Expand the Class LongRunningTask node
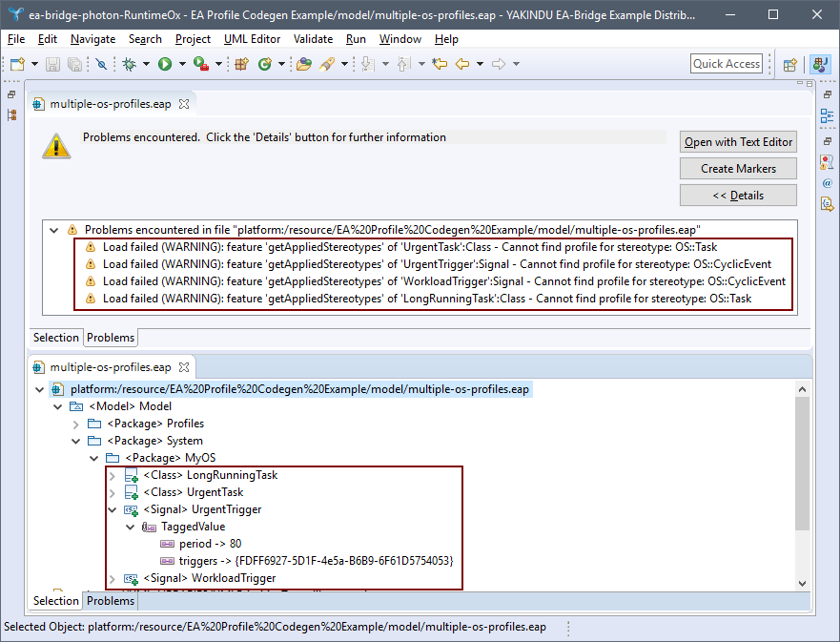Image resolution: width=840 pixels, height=642 pixels. [113, 475]
